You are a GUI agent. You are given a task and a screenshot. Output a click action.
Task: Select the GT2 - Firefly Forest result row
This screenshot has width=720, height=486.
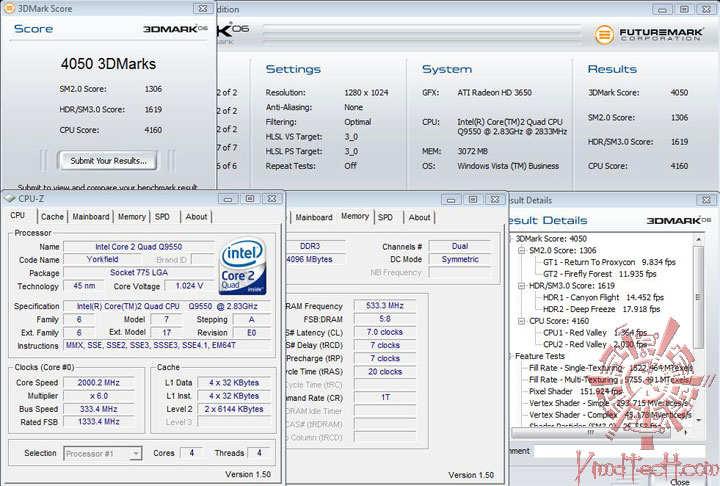pos(600,274)
